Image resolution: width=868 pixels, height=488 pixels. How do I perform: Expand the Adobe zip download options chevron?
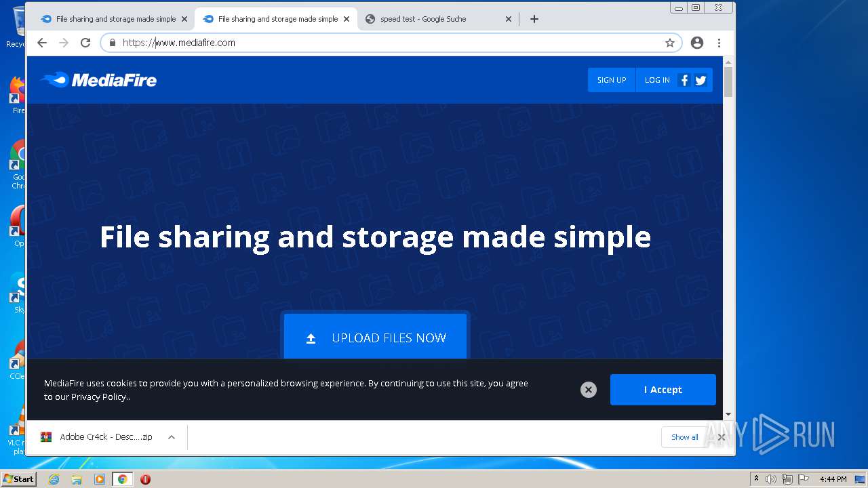[x=172, y=437]
